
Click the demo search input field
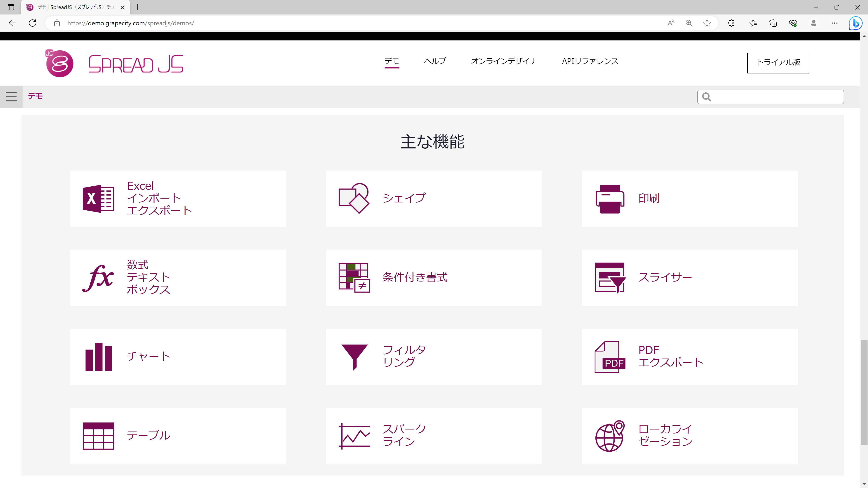pyautogui.click(x=771, y=97)
